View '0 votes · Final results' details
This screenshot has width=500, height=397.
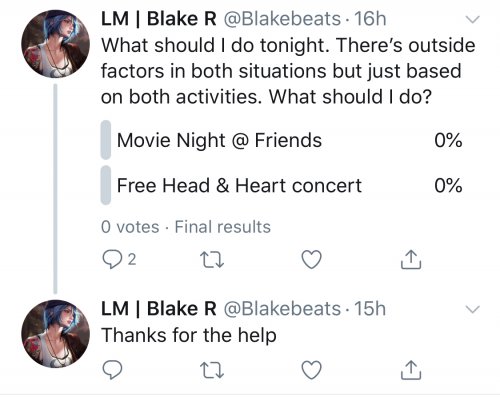coord(186,227)
